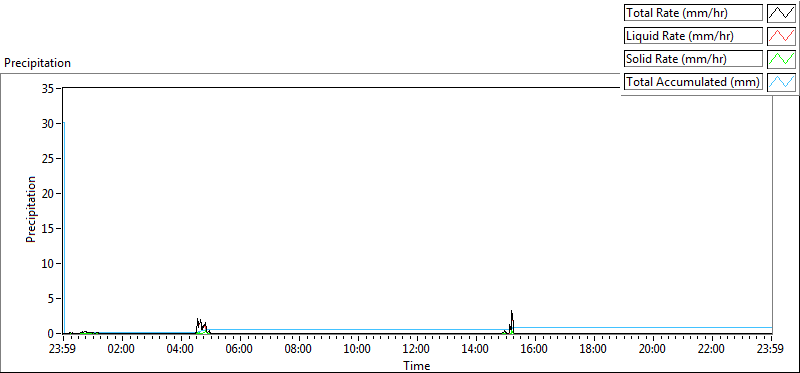Click the Liquid Rate red line icon
This screenshot has width=800, height=373.
coord(781,36)
